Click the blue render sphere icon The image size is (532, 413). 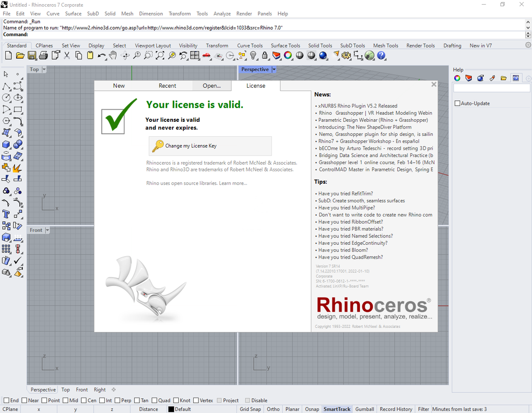pyautogui.click(x=323, y=55)
